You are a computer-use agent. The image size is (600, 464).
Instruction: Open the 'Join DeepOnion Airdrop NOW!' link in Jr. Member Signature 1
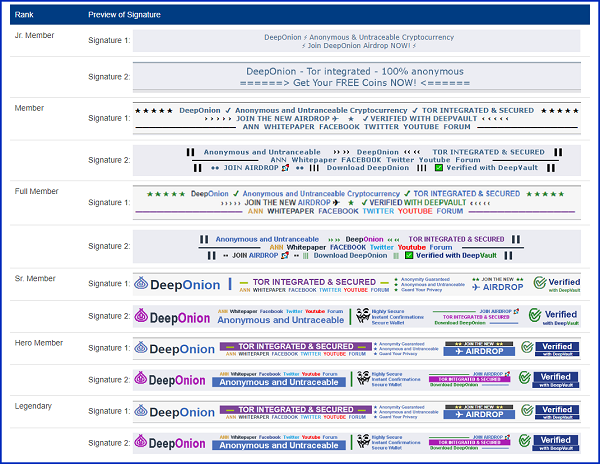tap(359, 46)
